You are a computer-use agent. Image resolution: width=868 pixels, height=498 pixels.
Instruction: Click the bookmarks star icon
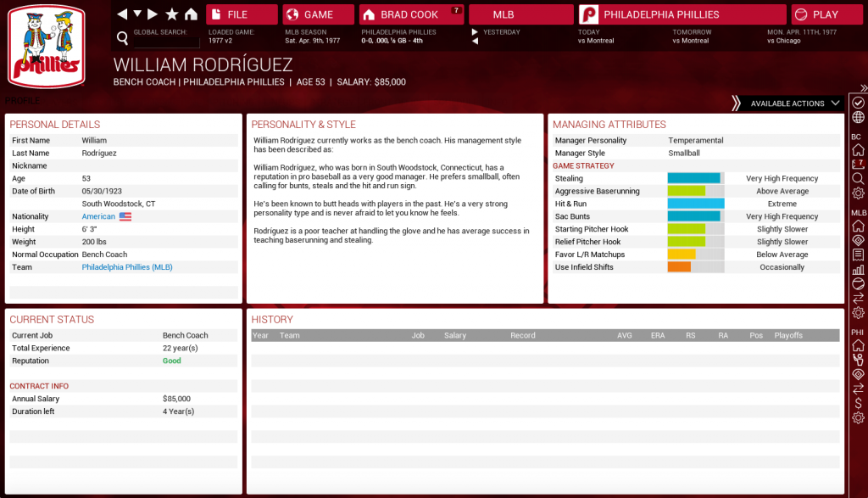[x=172, y=14]
